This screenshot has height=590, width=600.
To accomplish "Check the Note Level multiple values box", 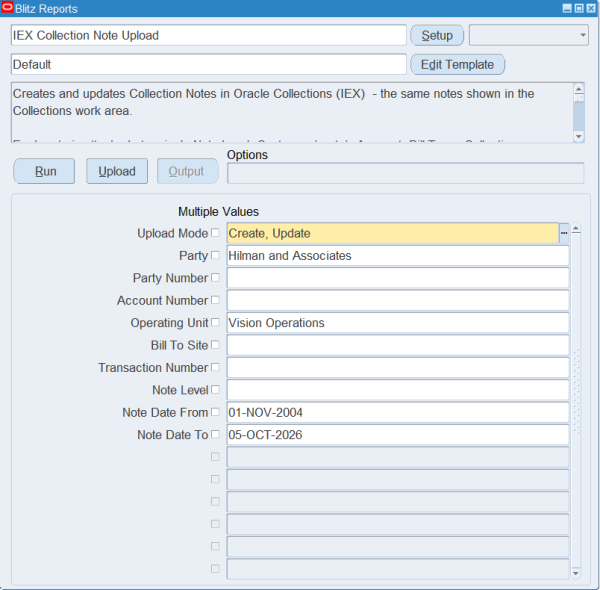I will pyautogui.click(x=215, y=390).
